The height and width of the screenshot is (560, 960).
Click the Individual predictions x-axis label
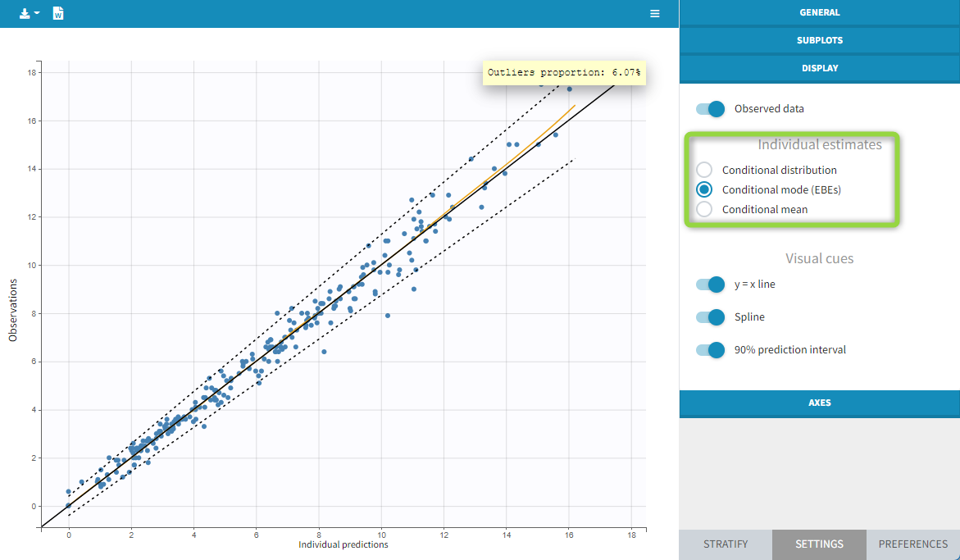[x=343, y=544]
